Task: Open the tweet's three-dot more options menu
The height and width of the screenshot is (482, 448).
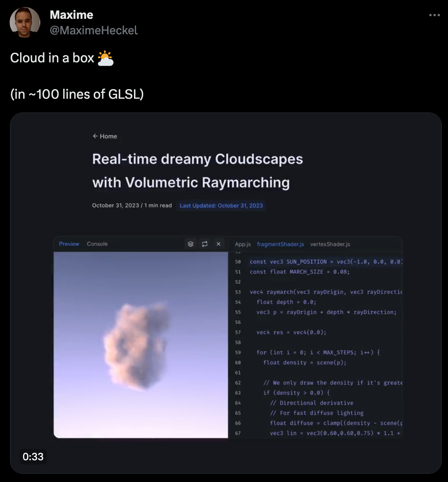Action: tap(434, 15)
